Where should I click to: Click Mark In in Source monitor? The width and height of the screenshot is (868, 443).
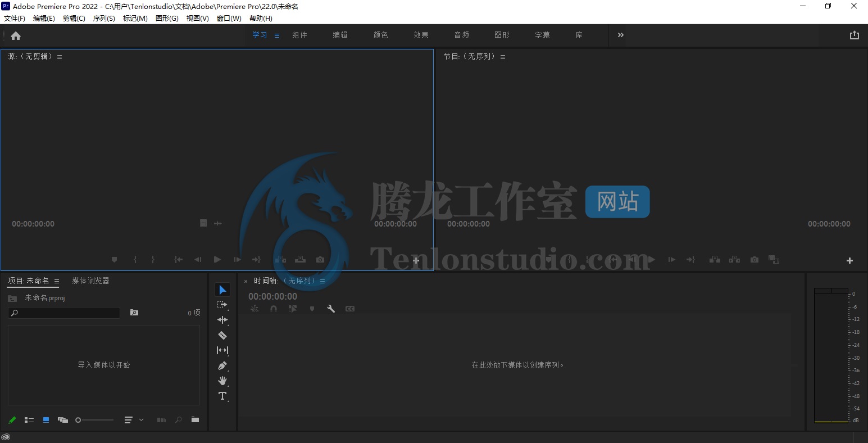135,259
